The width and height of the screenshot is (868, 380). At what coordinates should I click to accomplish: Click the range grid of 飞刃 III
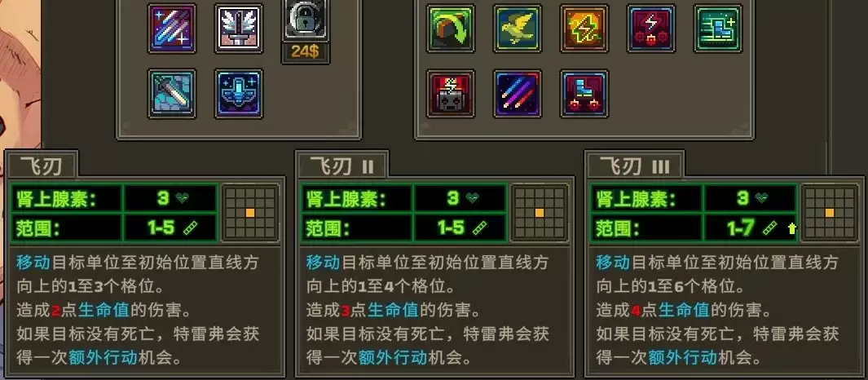click(x=829, y=213)
